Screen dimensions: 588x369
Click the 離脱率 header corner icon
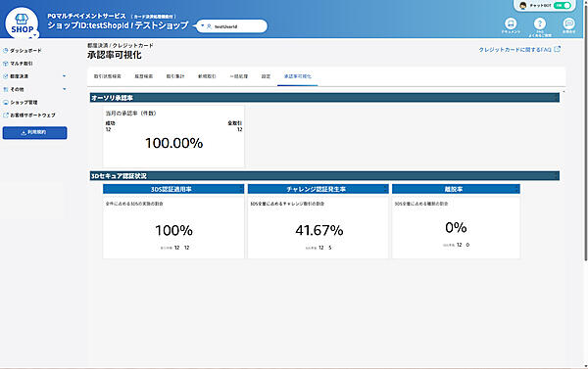coord(516,189)
